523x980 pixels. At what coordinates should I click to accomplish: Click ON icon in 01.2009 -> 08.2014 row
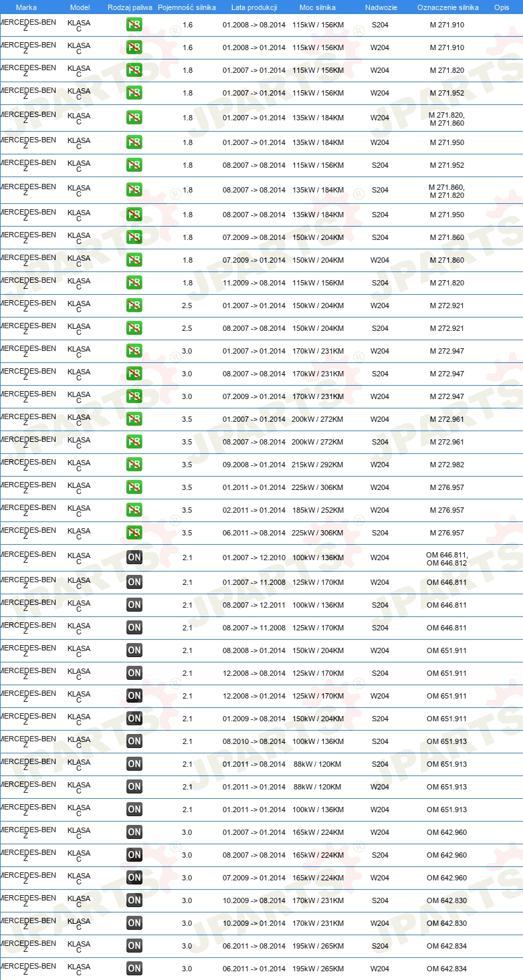tap(134, 719)
